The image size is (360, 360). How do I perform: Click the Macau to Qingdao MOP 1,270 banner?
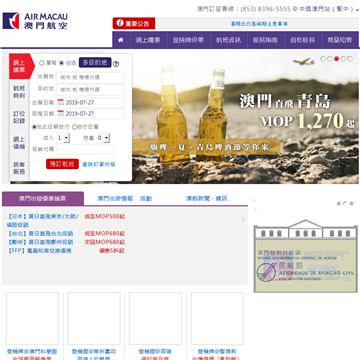click(245, 117)
